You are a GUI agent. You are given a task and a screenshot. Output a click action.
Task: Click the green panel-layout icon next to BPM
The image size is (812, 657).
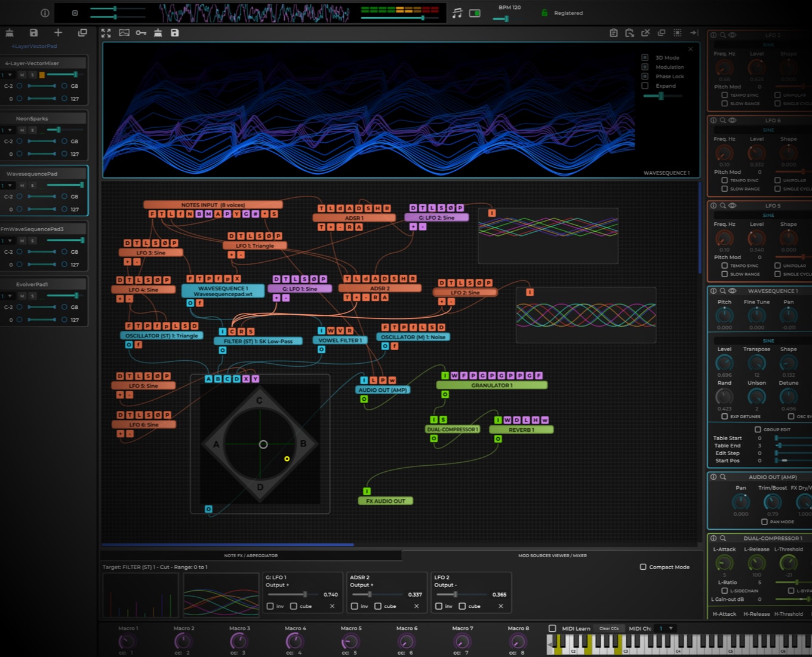(475, 13)
